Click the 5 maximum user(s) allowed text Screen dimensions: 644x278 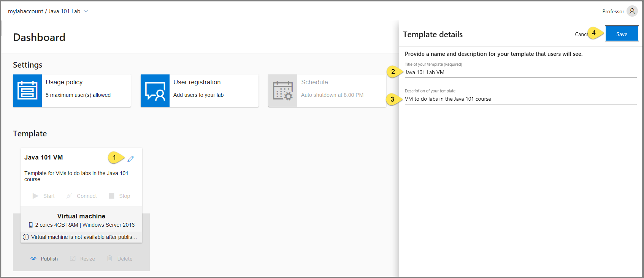tap(78, 95)
